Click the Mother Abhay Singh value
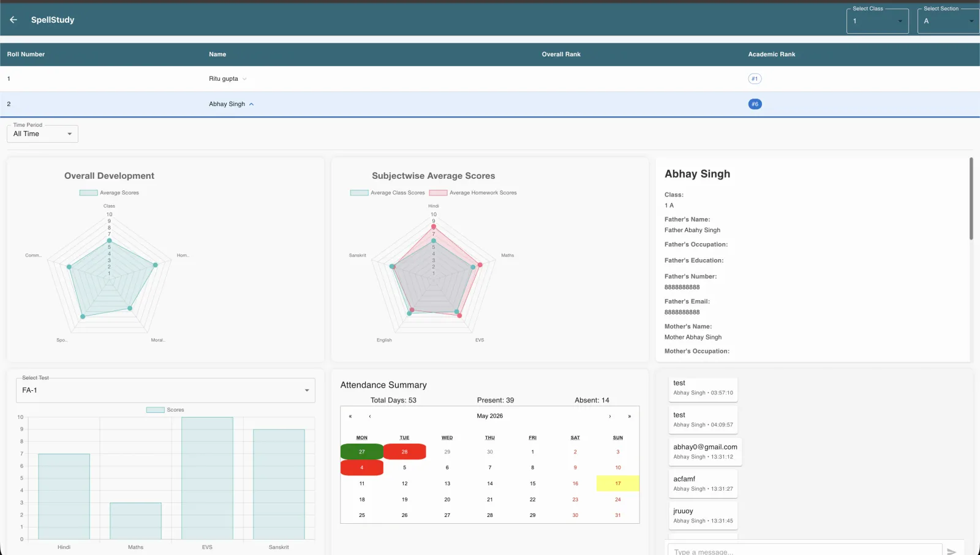Image resolution: width=980 pixels, height=555 pixels. (x=693, y=338)
